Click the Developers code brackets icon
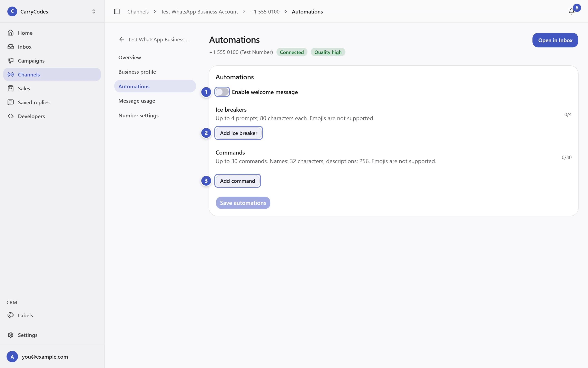 click(10, 116)
